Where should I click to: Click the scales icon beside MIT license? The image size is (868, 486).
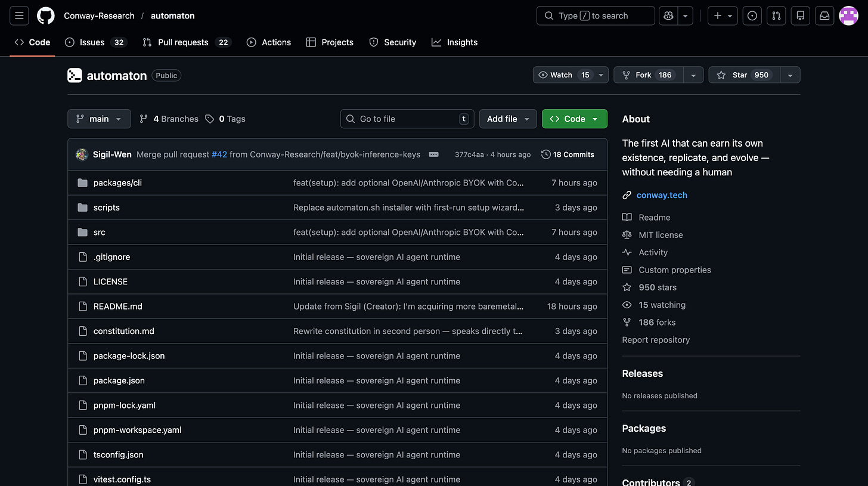pos(627,235)
